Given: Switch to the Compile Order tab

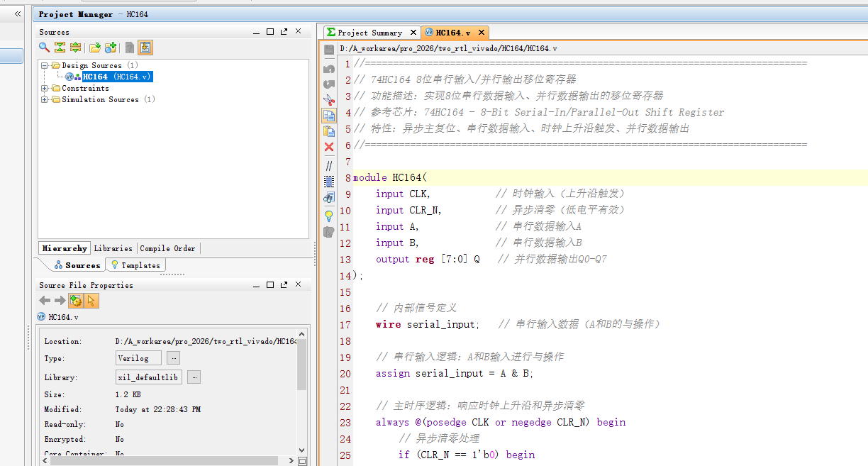Looking at the screenshot, I should pos(167,248).
